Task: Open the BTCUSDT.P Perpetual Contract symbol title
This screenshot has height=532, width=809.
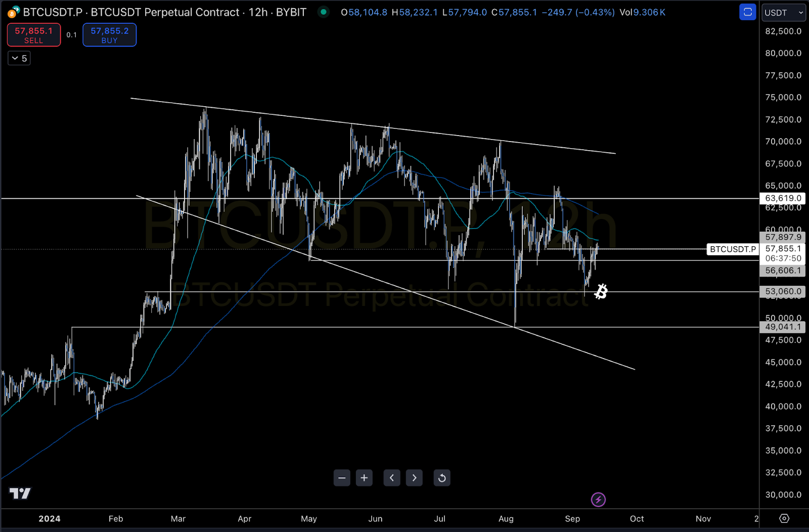Action: click(165, 12)
